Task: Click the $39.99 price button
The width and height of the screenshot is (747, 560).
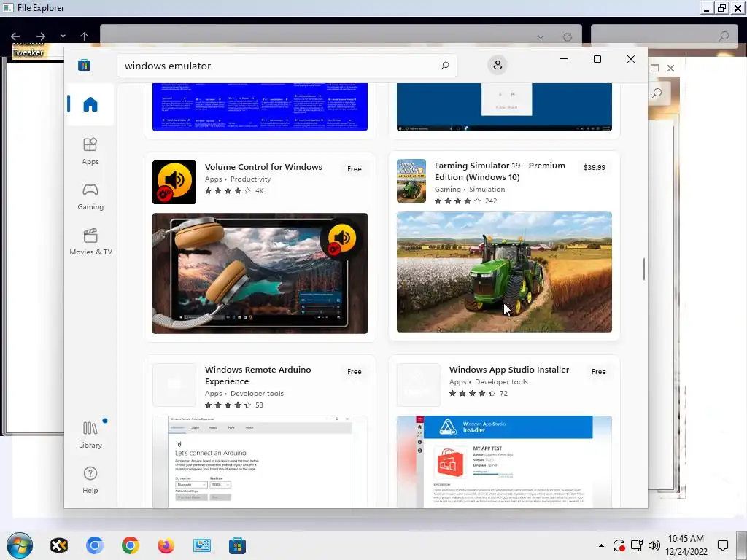Action: 594,168
